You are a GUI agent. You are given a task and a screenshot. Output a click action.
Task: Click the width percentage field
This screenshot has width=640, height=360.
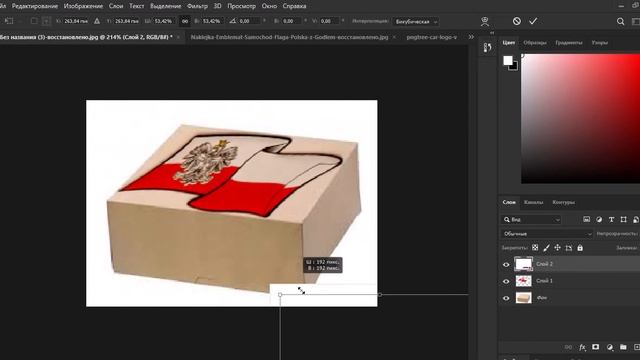coord(163,21)
